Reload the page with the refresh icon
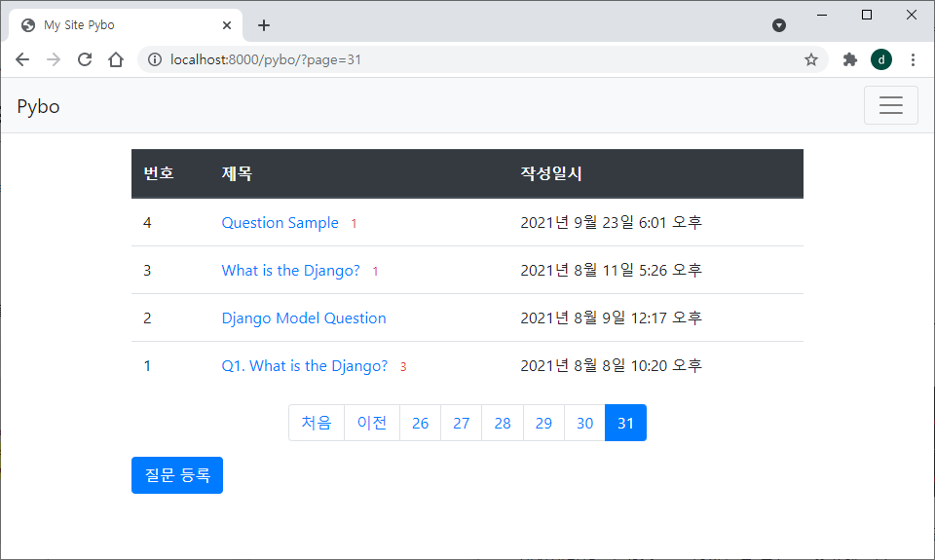Screen dimensions: 935x560 85,59
